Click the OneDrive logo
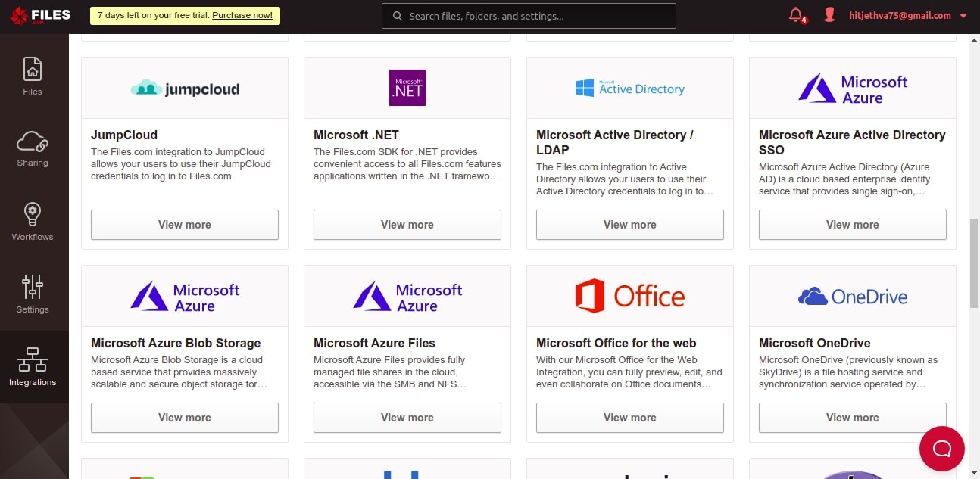The width and height of the screenshot is (980, 479). [853, 297]
